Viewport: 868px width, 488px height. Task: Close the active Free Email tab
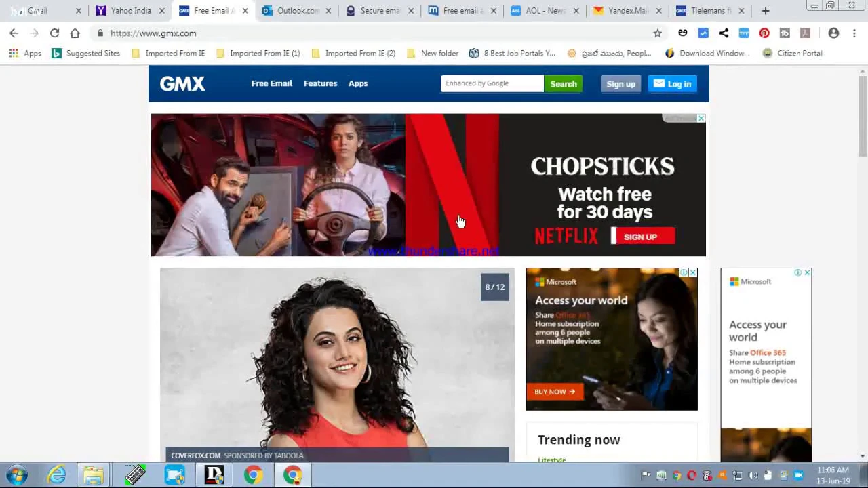(x=245, y=11)
